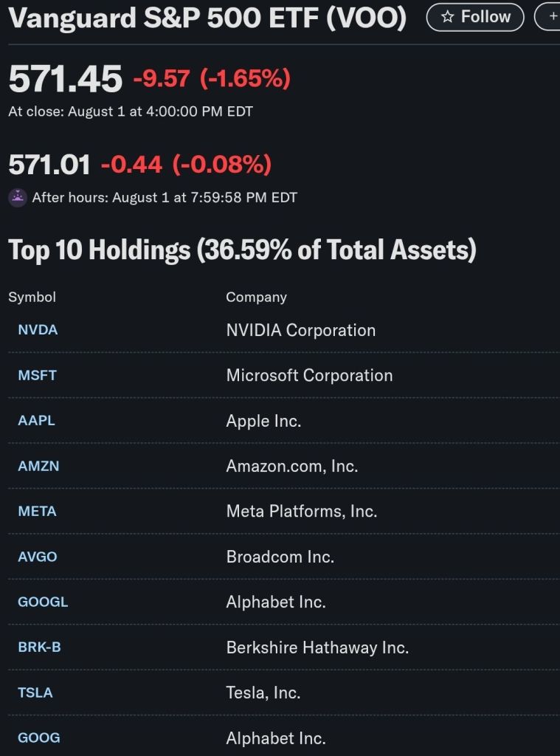560x756 pixels.
Task: Click the 571.45 closing price
Action: [65, 79]
